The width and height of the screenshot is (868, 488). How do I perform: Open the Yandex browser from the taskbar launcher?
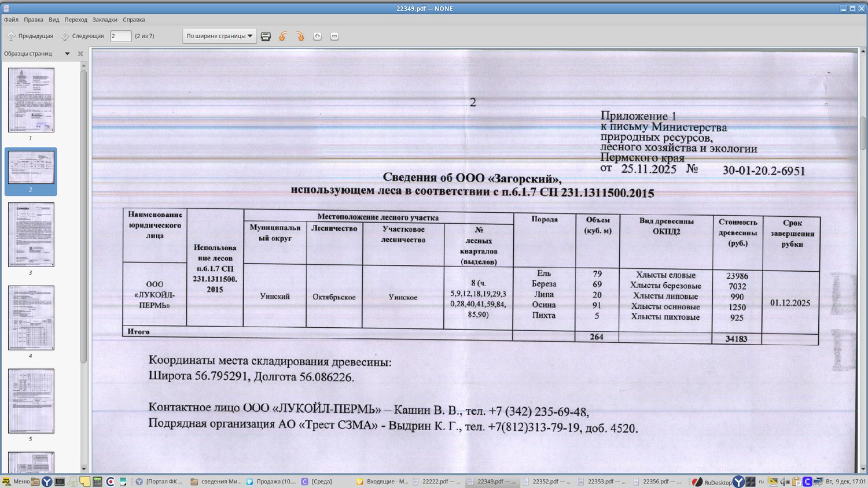coord(47,482)
